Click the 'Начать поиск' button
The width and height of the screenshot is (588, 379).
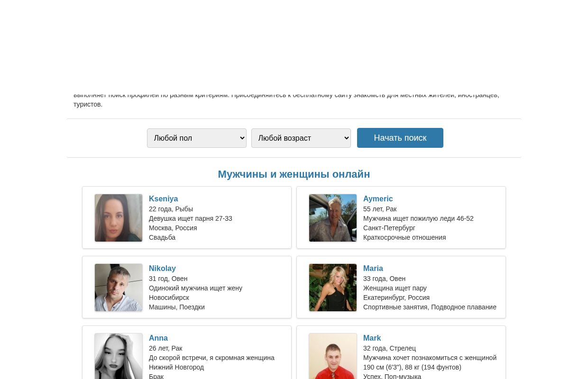pyautogui.click(x=400, y=138)
